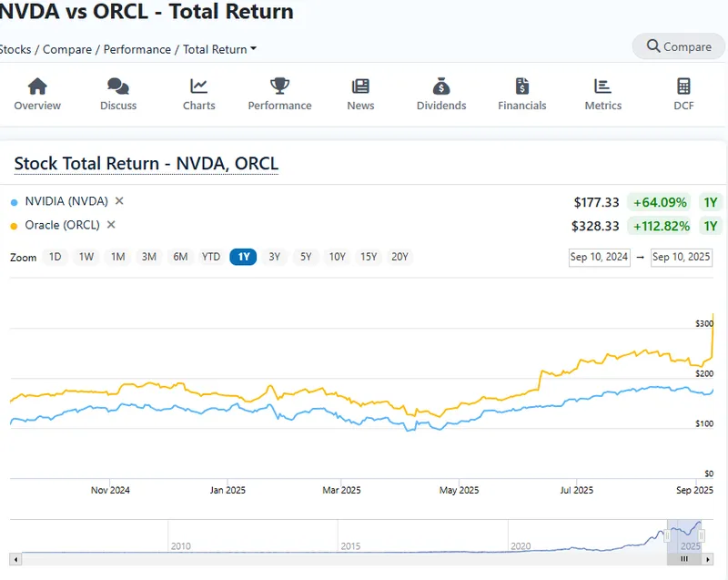Click the blue NVIDIA legend dot

click(x=14, y=202)
